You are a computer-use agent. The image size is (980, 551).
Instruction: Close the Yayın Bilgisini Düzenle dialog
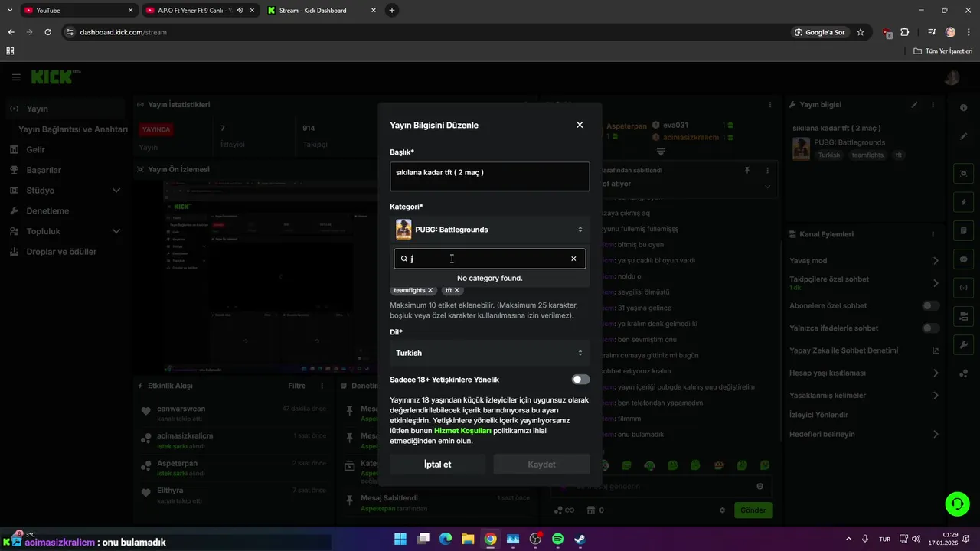click(x=580, y=125)
